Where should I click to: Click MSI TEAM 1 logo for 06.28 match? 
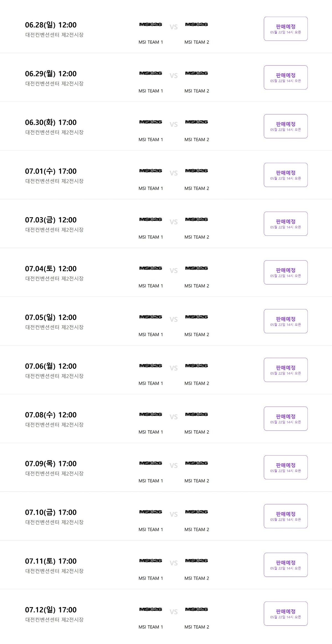click(151, 24)
